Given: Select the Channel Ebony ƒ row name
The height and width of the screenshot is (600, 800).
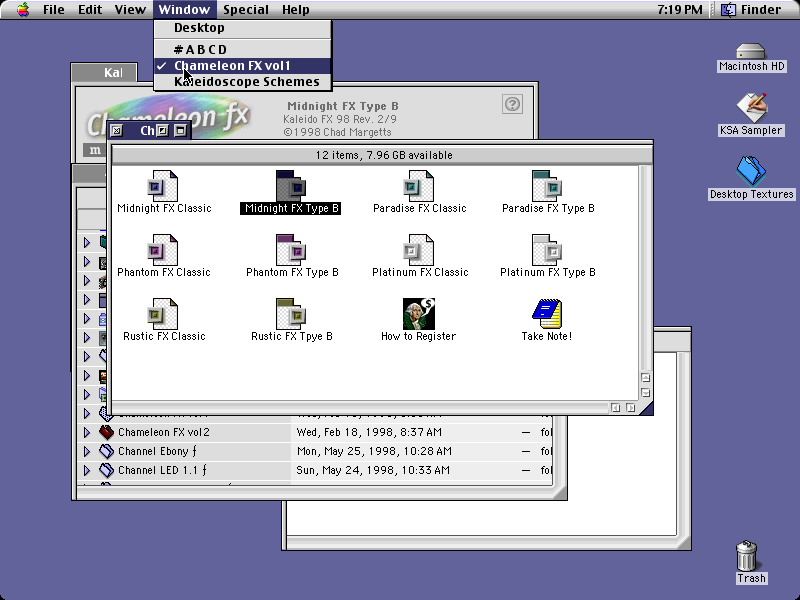Looking at the screenshot, I should click(158, 451).
